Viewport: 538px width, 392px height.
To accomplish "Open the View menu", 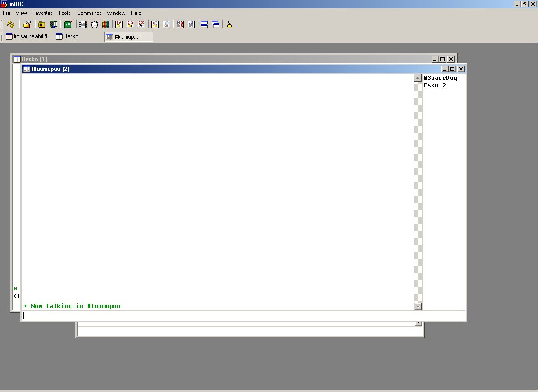I will pyautogui.click(x=21, y=13).
